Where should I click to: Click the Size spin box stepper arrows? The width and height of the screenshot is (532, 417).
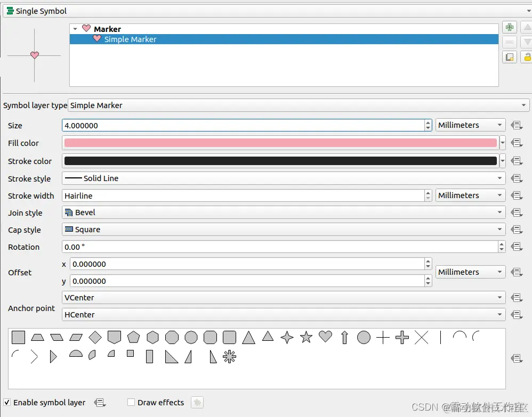click(x=428, y=126)
